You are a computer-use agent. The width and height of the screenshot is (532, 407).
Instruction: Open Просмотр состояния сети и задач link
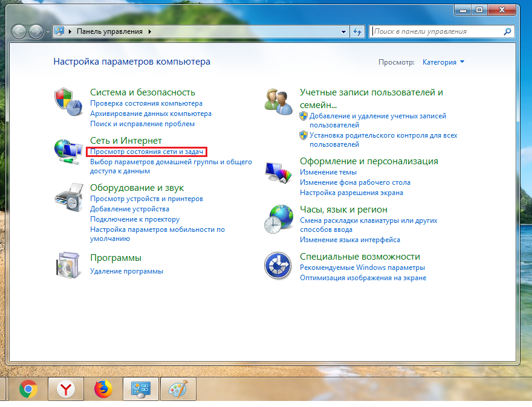pos(147,152)
